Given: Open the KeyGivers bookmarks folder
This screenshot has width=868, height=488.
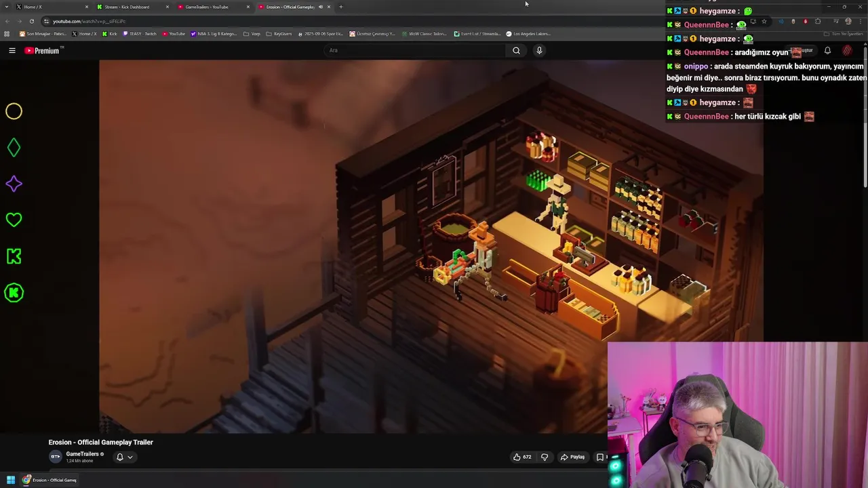Looking at the screenshot, I should (279, 34).
